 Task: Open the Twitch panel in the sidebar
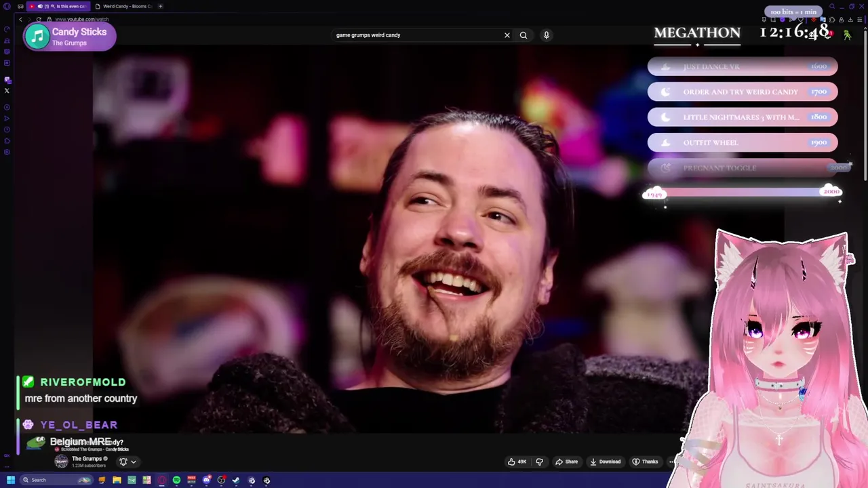click(7, 79)
